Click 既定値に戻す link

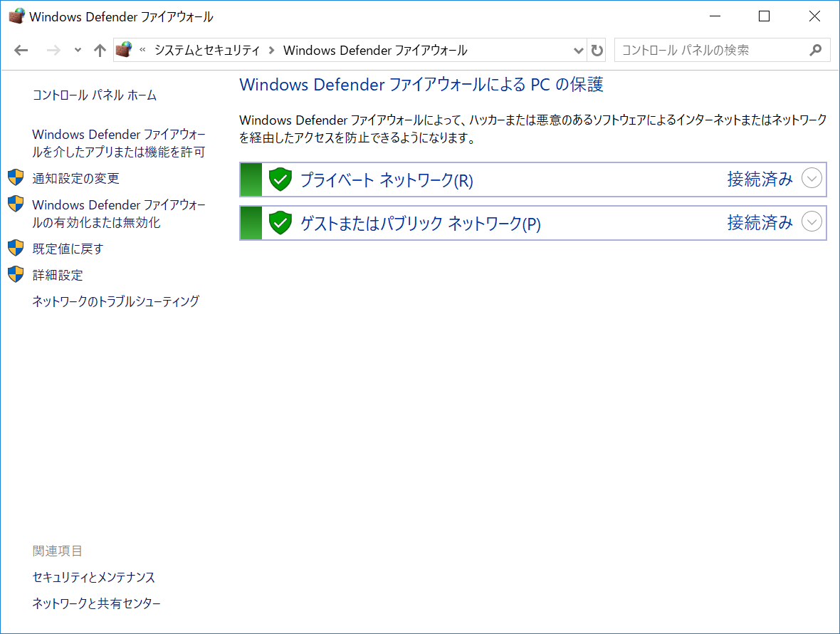click(x=68, y=249)
